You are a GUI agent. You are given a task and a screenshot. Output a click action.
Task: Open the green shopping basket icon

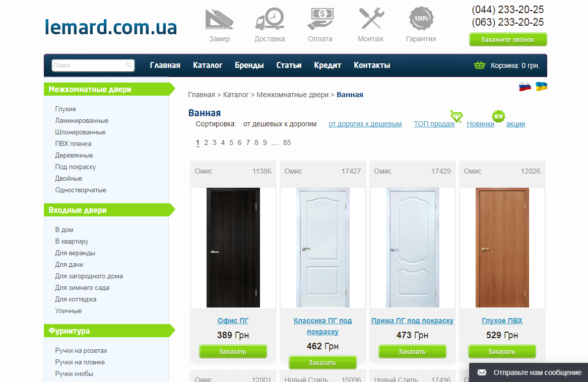click(x=479, y=65)
